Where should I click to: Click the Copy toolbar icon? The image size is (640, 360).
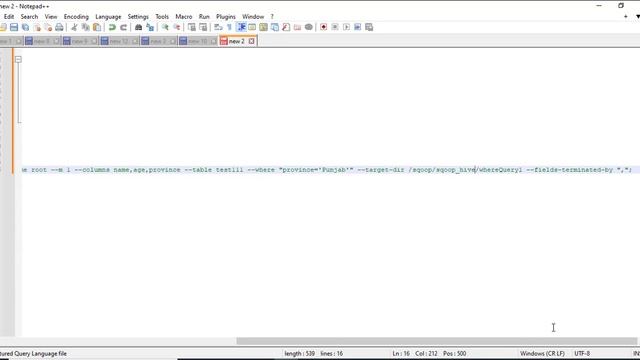tap(85, 27)
